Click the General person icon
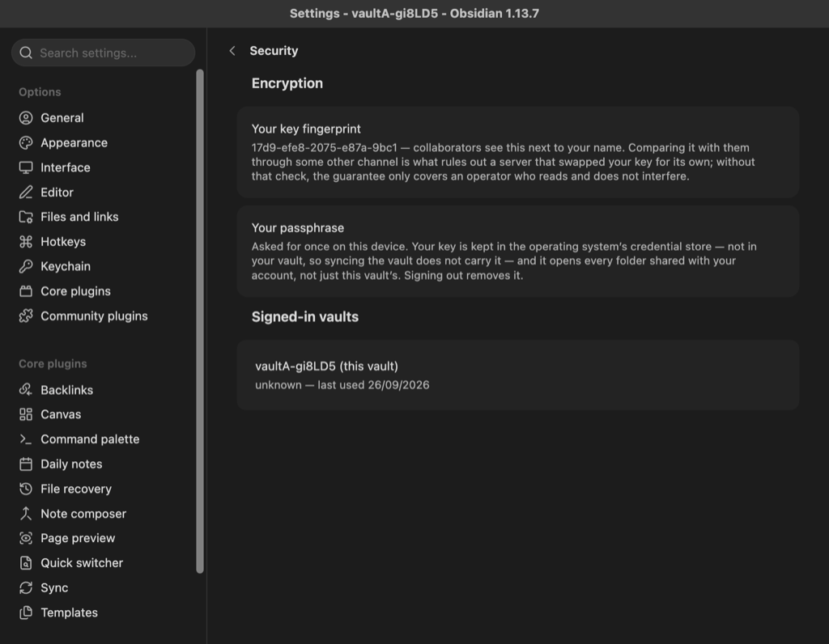 tap(26, 118)
